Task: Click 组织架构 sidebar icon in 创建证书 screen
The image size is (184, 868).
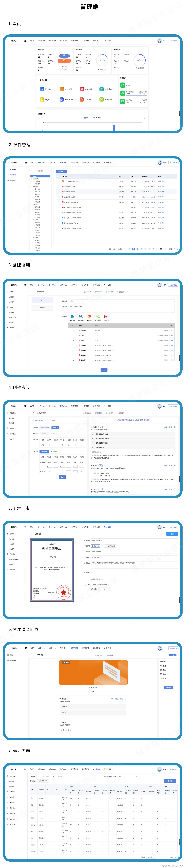Action: pos(8,534)
